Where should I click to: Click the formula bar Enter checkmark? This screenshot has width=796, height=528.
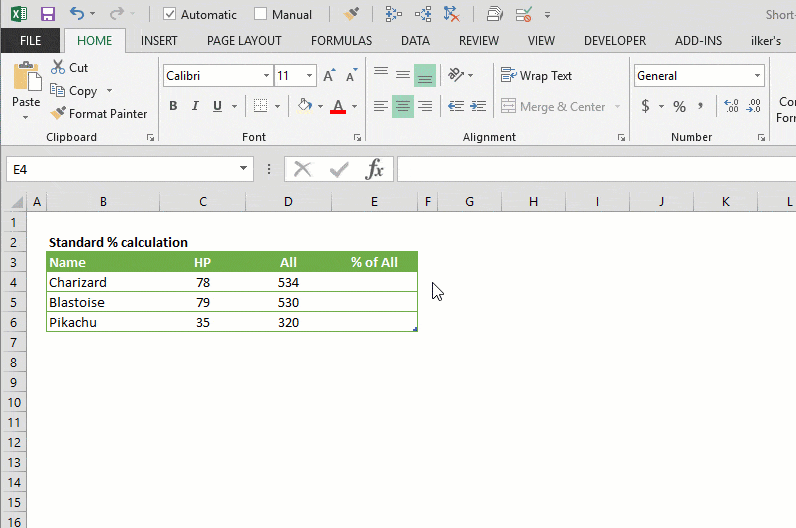[339, 169]
